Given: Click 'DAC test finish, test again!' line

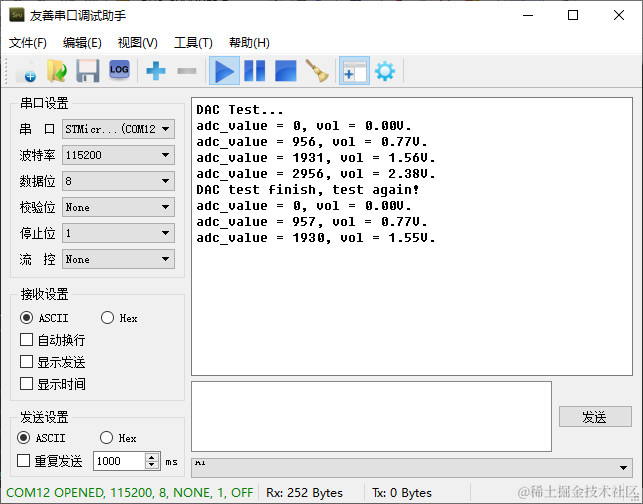Looking at the screenshot, I should click(x=308, y=189).
